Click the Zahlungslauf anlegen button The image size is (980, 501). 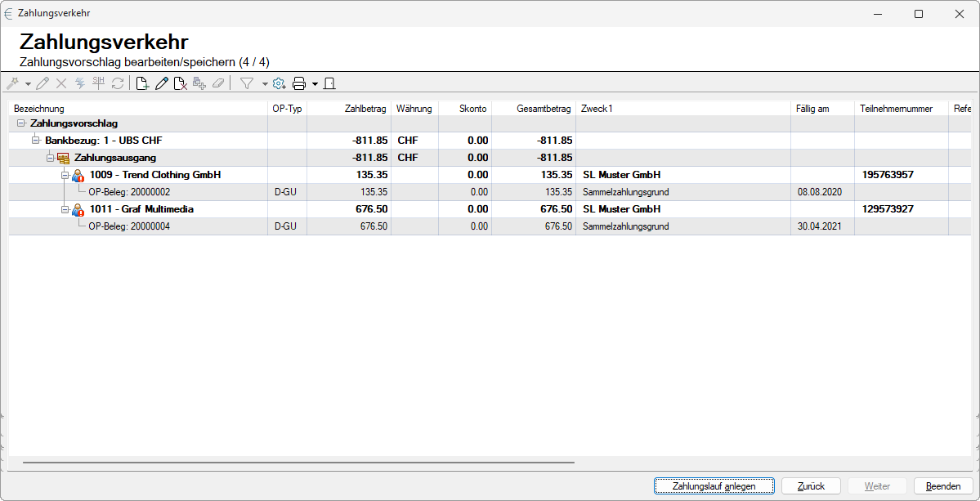coord(714,486)
